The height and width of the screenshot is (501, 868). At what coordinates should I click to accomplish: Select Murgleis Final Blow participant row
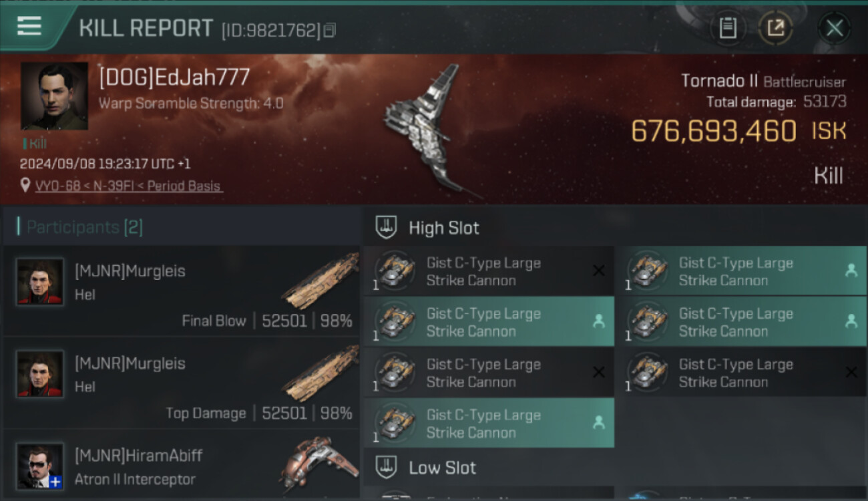pos(182,291)
